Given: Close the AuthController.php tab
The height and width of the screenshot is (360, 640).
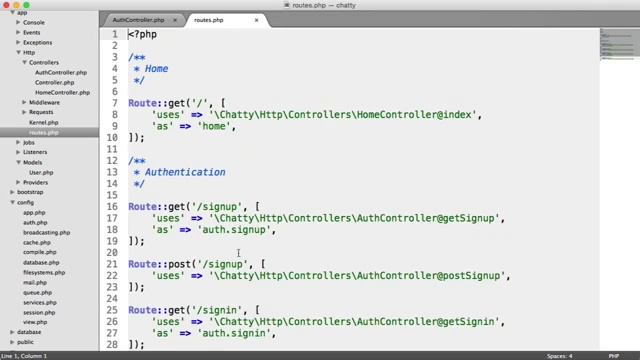Looking at the screenshot, I should (x=175, y=20).
